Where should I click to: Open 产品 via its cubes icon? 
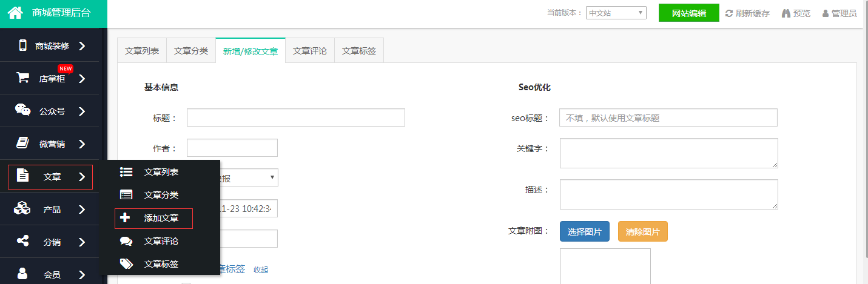23,209
